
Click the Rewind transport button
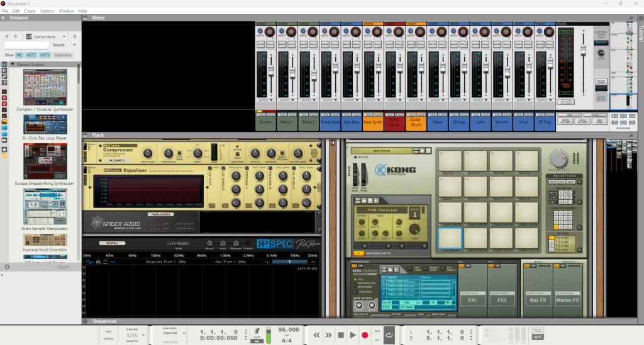pyautogui.click(x=316, y=335)
